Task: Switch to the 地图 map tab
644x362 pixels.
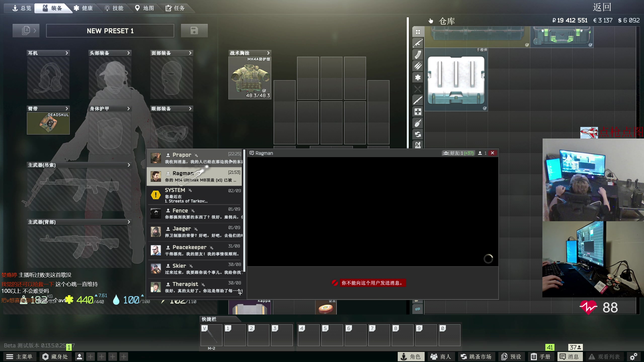Action: pos(144,8)
